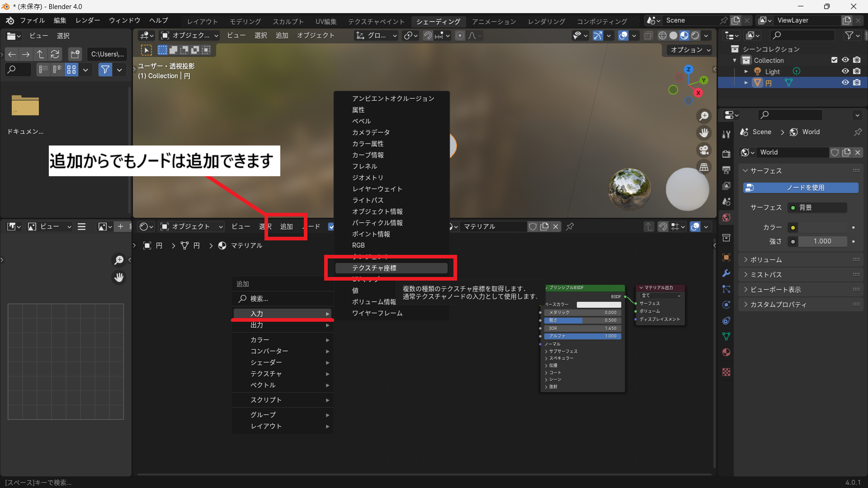
Task: Open World properties tab icon
Action: point(726,218)
